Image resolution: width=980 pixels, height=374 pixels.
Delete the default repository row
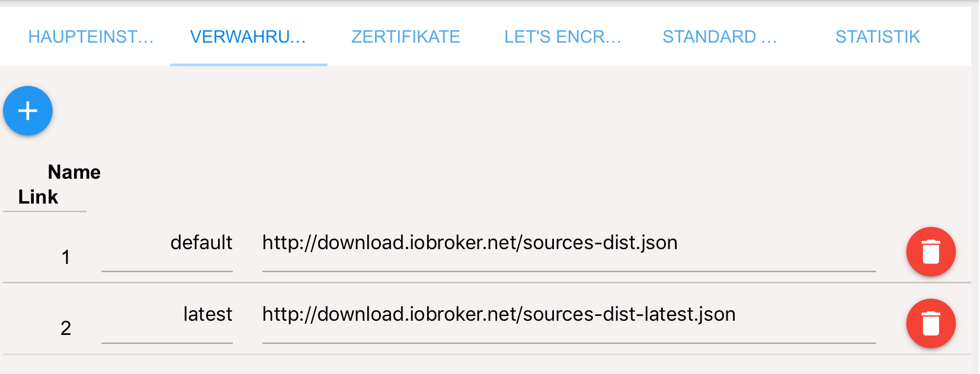931,252
